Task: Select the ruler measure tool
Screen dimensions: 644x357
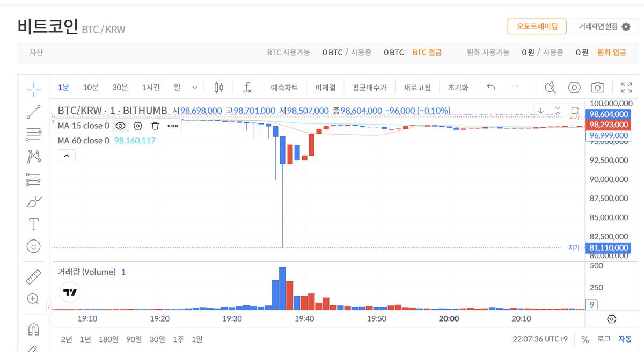Action: click(34, 276)
